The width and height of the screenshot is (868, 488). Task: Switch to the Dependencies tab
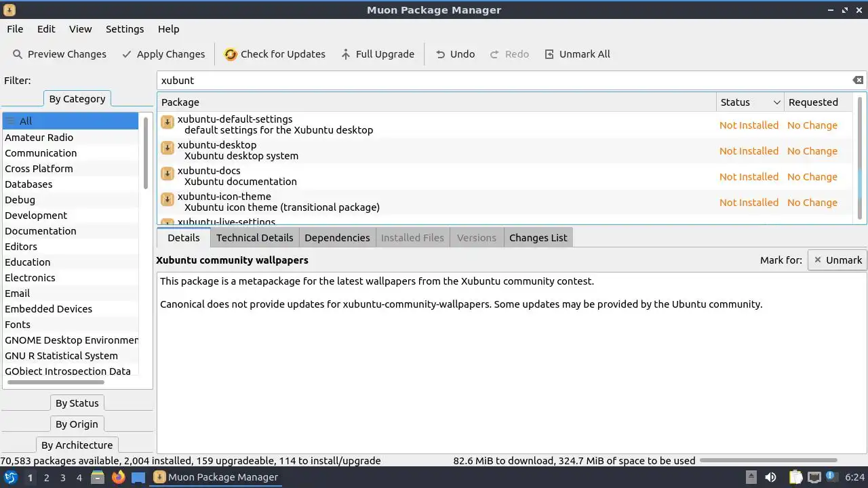337,238
